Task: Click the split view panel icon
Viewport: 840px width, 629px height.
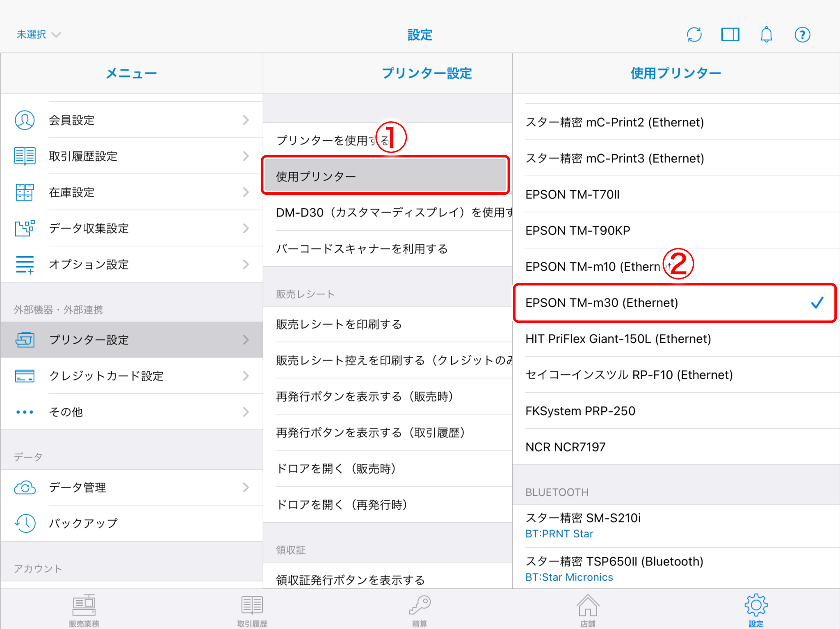Action: click(730, 34)
